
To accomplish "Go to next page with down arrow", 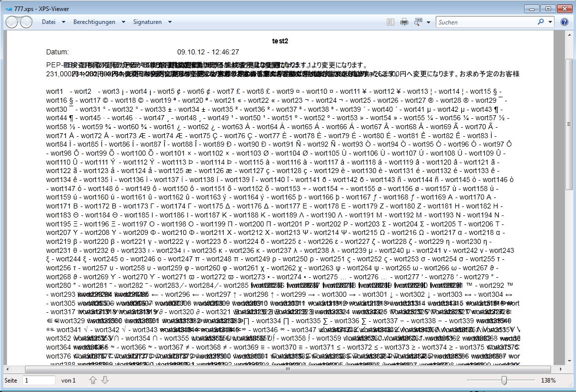I will [105, 381].
